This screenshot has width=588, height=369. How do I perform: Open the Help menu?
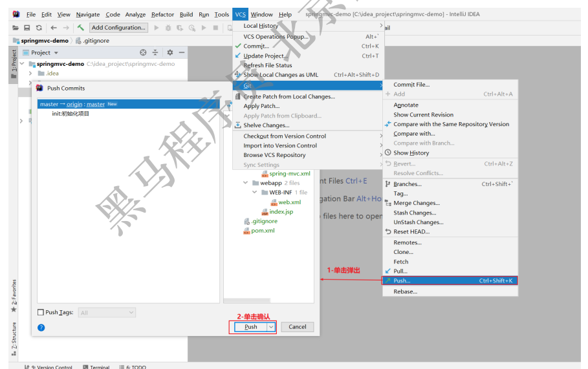(x=285, y=15)
